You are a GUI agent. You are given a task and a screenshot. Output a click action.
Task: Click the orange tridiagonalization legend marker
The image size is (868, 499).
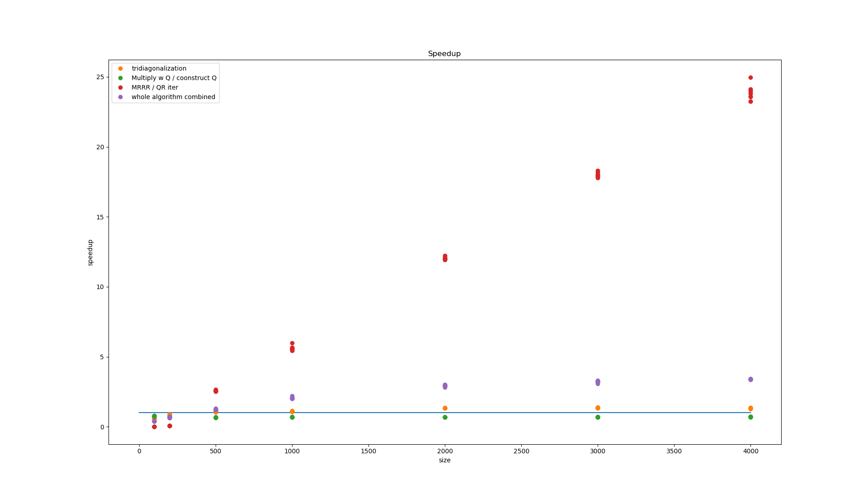[x=120, y=68]
